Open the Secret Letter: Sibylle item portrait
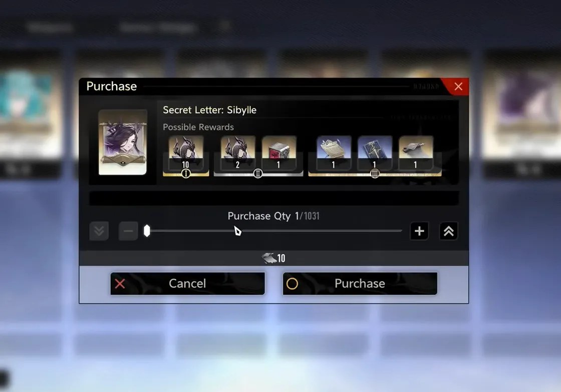561x392 pixels. click(x=123, y=142)
